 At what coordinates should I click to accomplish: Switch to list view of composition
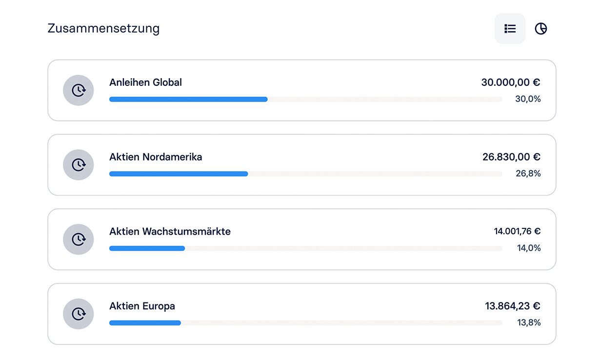coord(510,29)
